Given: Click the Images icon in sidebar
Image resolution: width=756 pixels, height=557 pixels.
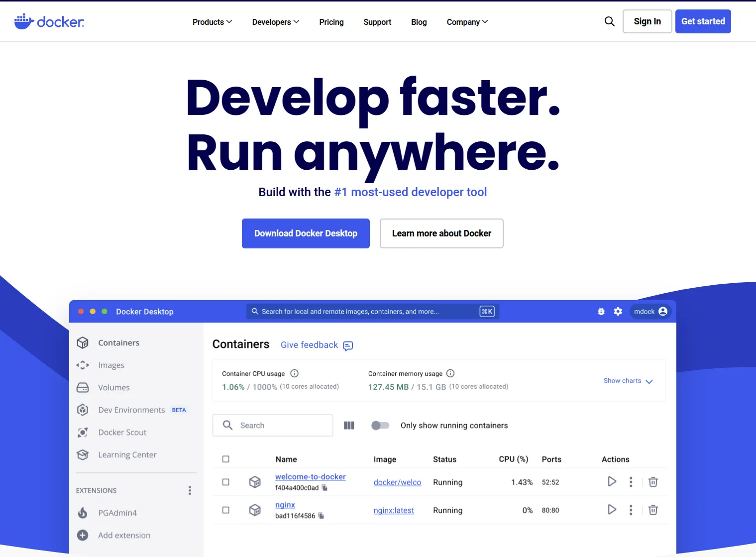Looking at the screenshot, I should tap(83, 365).
